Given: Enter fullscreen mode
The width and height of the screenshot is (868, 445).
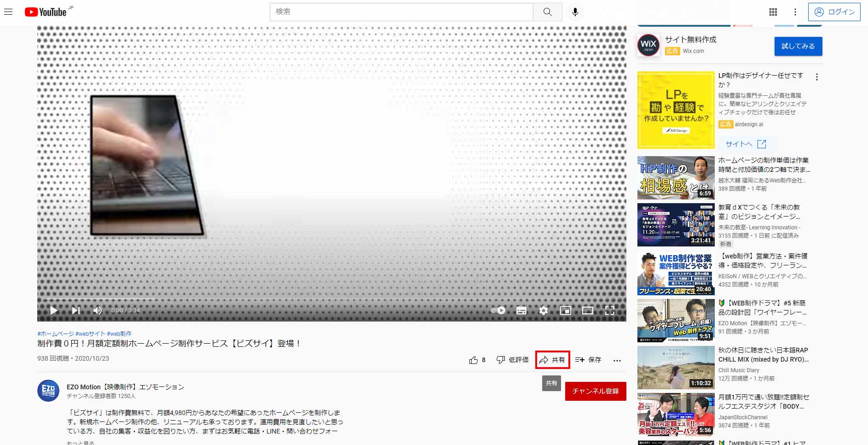Looking at the screenshot, I should click(x=609, y=310).
